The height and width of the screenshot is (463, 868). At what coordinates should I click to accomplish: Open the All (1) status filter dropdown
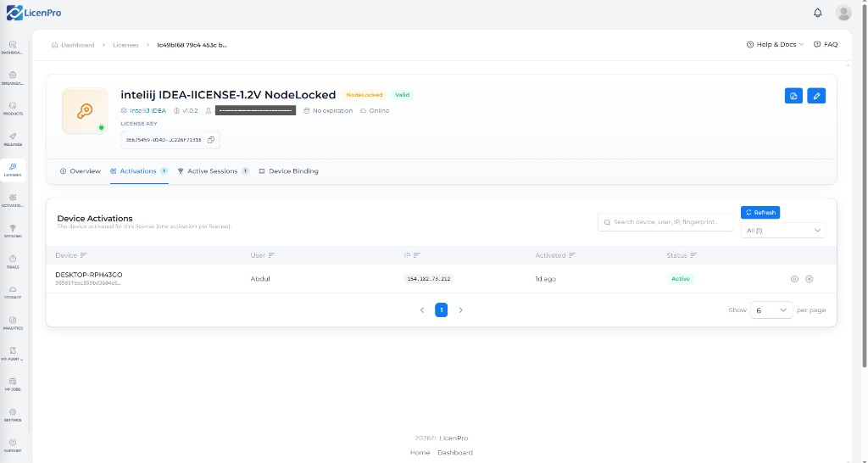(782, 231)
